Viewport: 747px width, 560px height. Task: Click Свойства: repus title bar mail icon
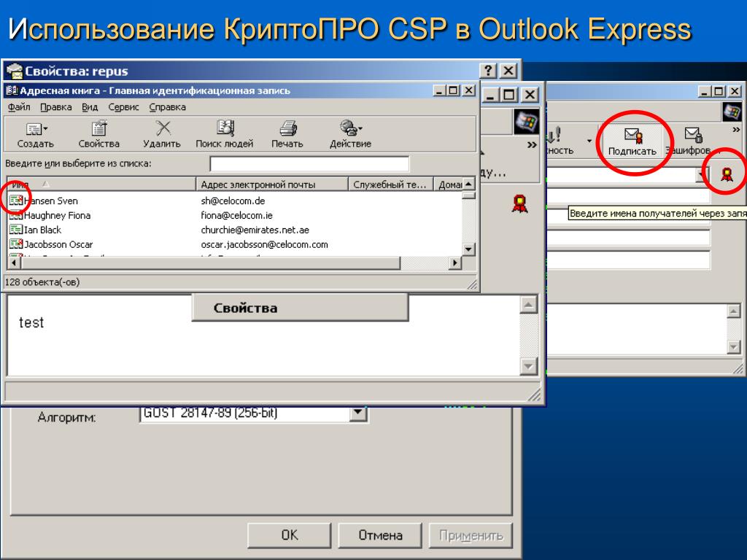point(15,71)
